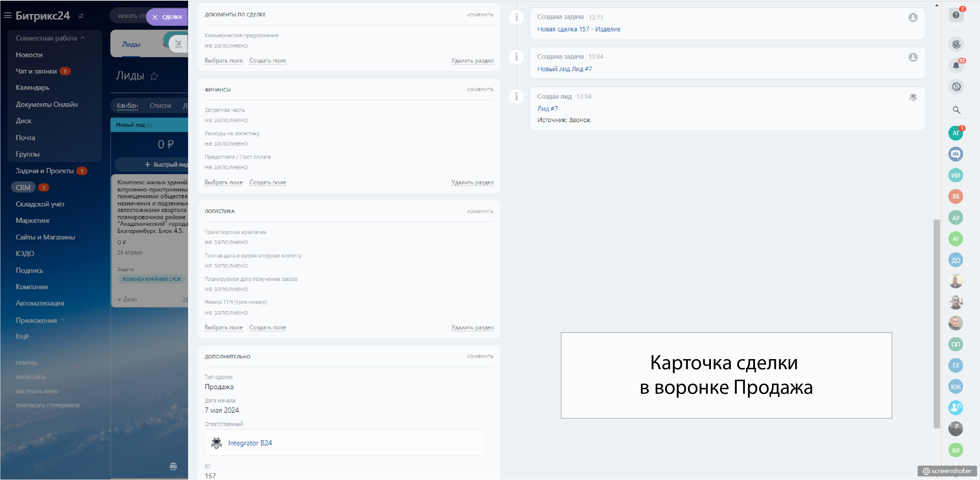The width and height of the screenshot is (980, 480).
Task: Click the hamburger menu icon beside Битрикс24
Action: (x=8, y=16)
